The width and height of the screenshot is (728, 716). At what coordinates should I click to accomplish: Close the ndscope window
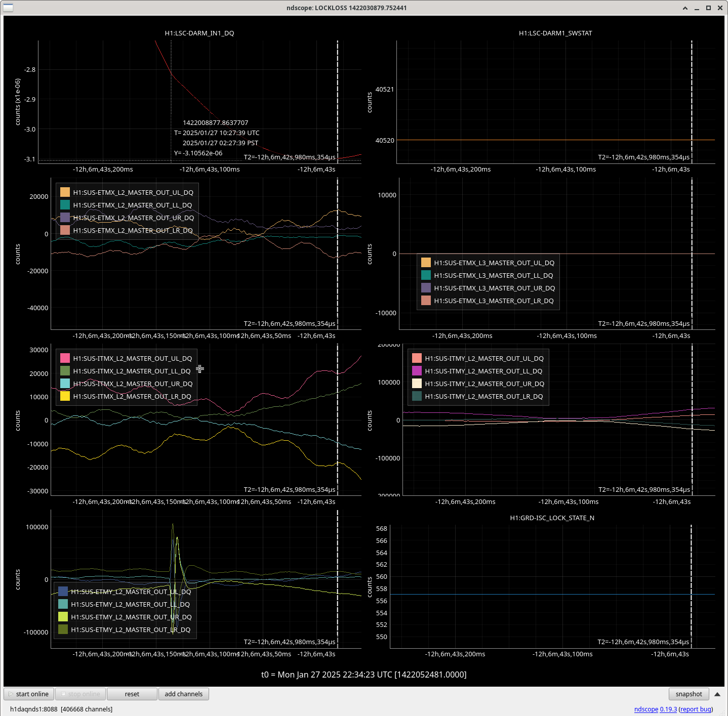[720, 8]
